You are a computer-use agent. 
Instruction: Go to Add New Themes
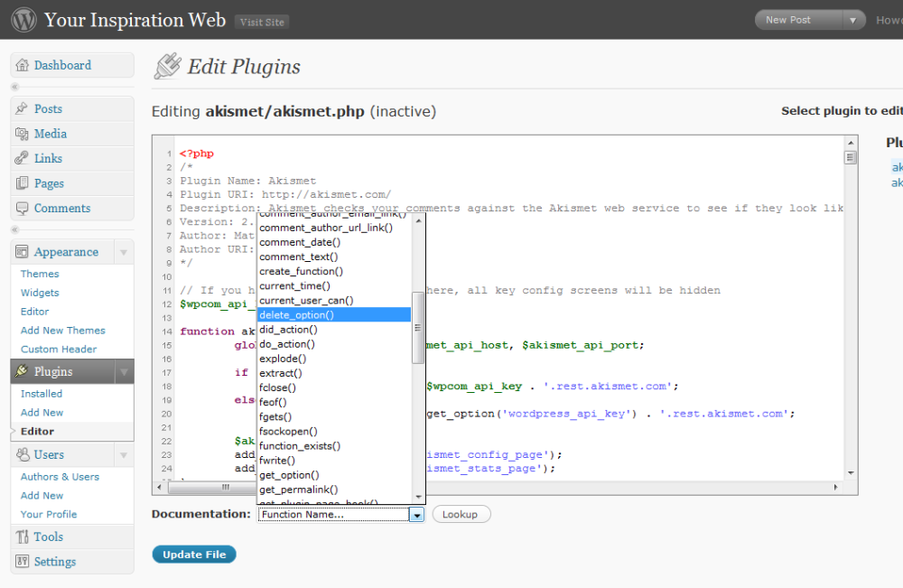coord(63,331)
